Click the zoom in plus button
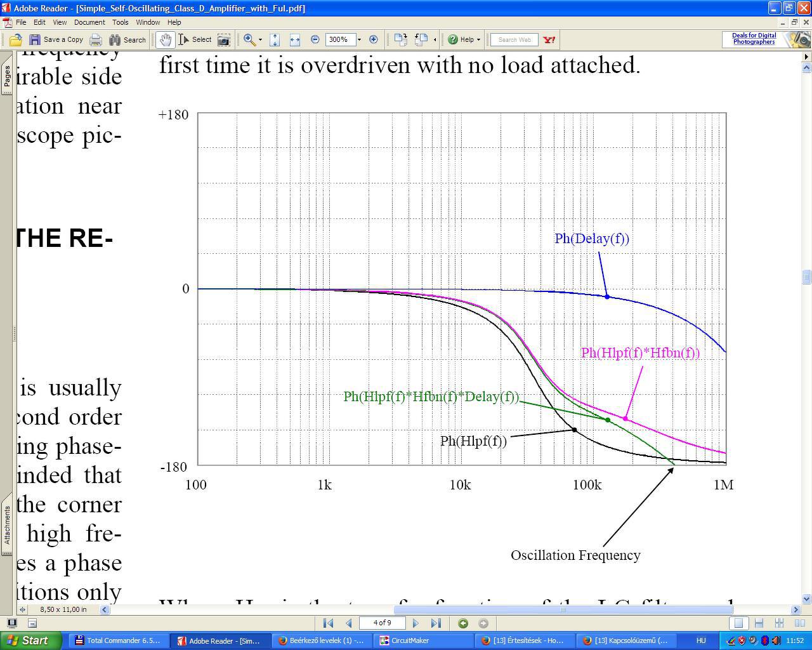The width and height of the screenshot is (812, 650). [374, 39]
